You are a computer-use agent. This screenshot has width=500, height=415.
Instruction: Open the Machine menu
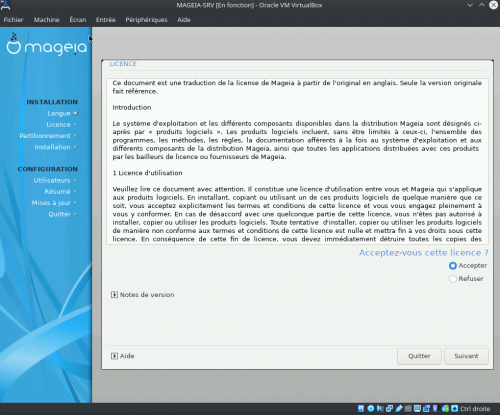[x=46, y=20]
